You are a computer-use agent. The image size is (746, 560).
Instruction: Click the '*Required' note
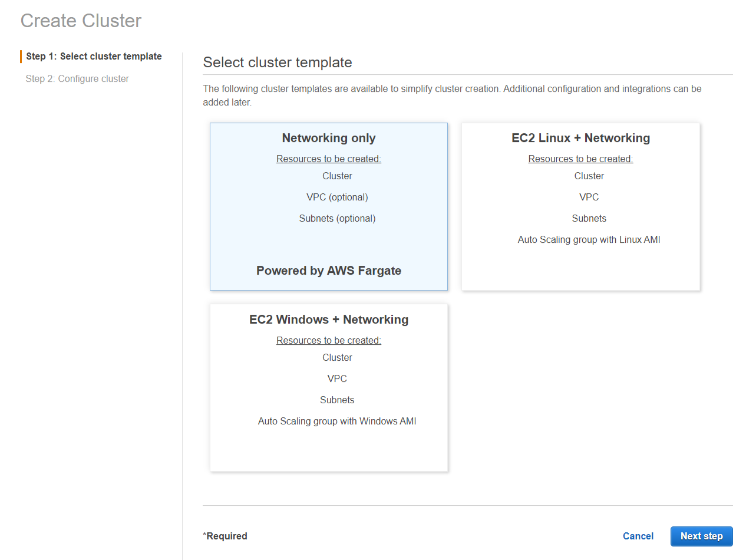[x=225, y=536]
